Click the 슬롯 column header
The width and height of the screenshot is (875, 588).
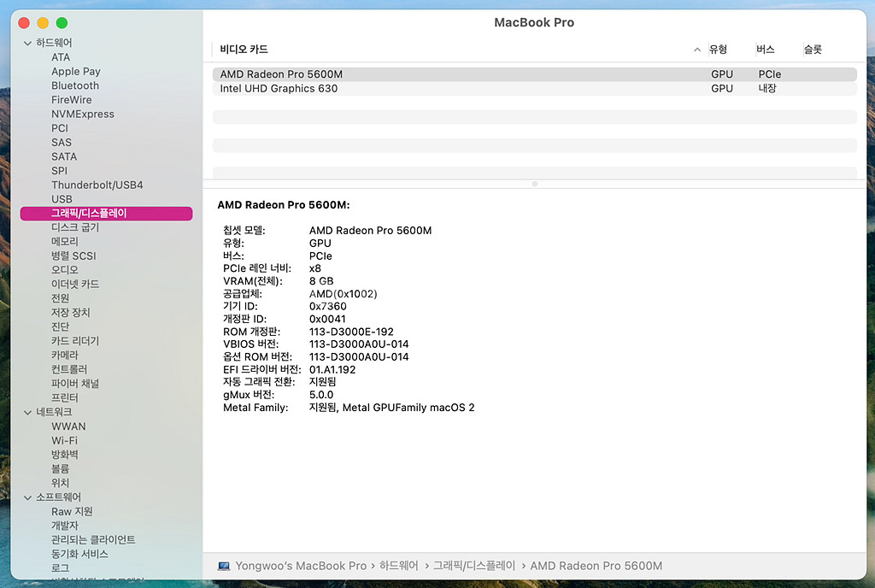(x=812, y=50)
